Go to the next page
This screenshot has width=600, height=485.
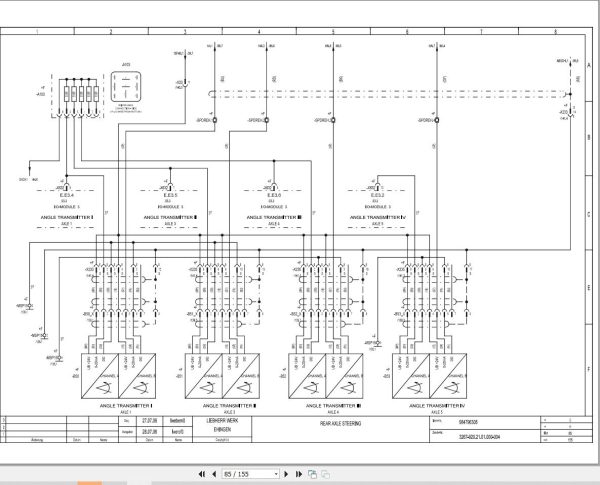[286, 474]
